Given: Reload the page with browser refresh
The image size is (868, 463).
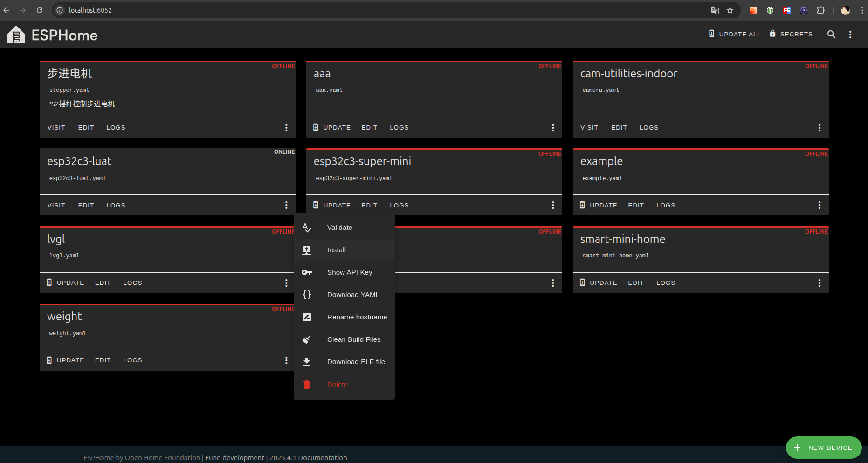Looking at the screenshot, I should click(40, 10).
